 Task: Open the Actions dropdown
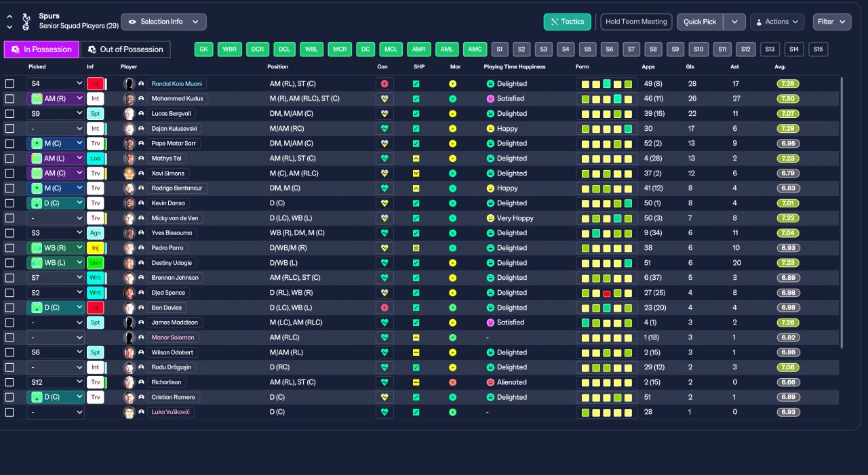coord(777,22)
